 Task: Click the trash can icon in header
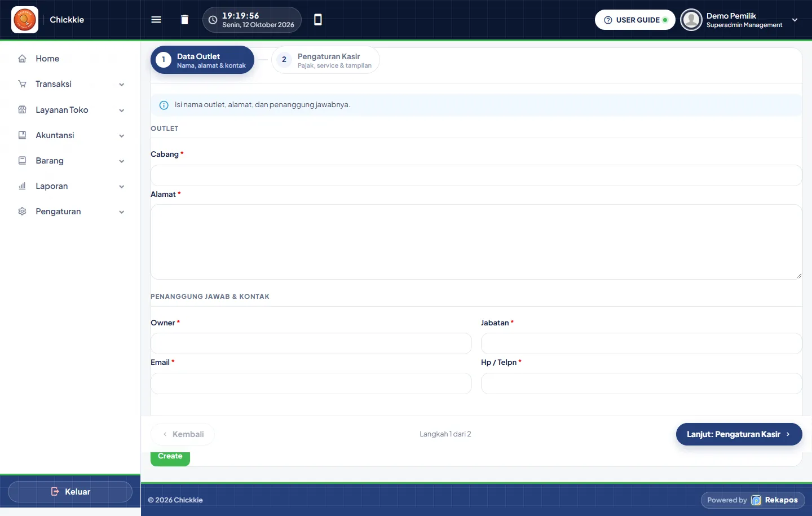pos(184,20)
